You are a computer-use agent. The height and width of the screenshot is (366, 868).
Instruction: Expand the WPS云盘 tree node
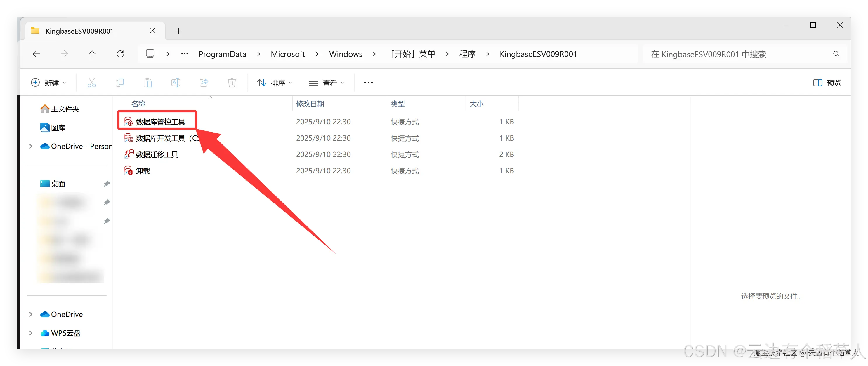(x=31, y=333)
